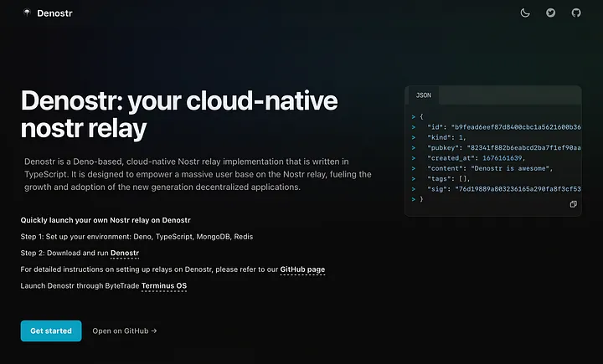Viewport: 603px width, 364px height.
Task: Copy the JSON code using the copy icon
Action: [x=573, y=204]
